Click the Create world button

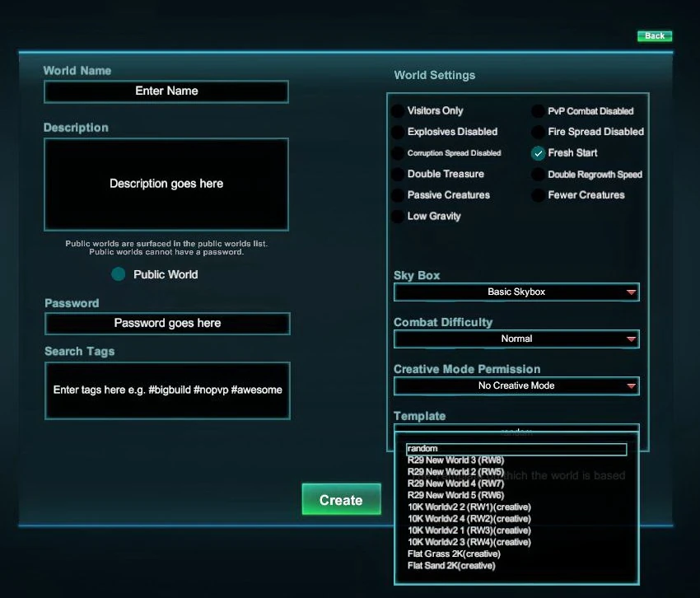pyautogui.click(x=342, y=499)
